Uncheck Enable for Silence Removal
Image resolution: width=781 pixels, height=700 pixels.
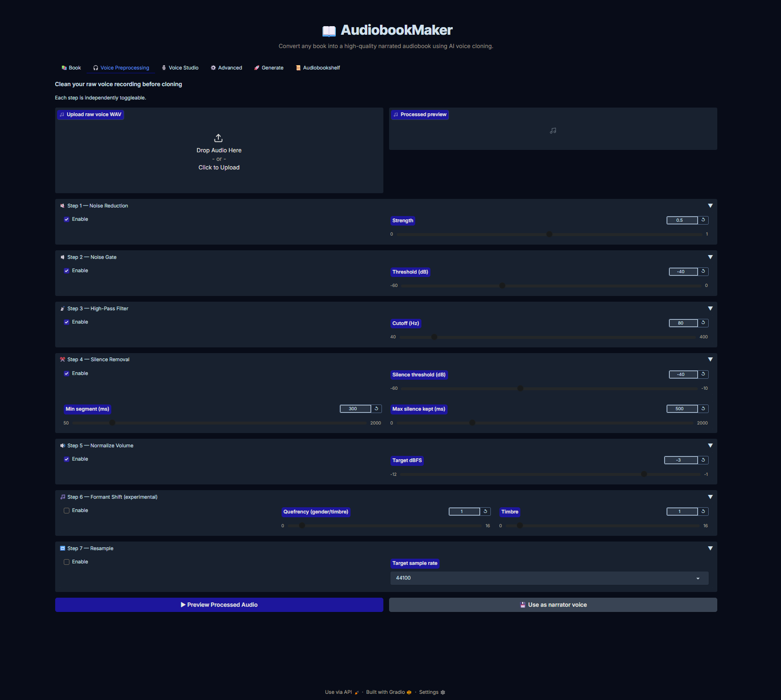click(x=67, y=374)
